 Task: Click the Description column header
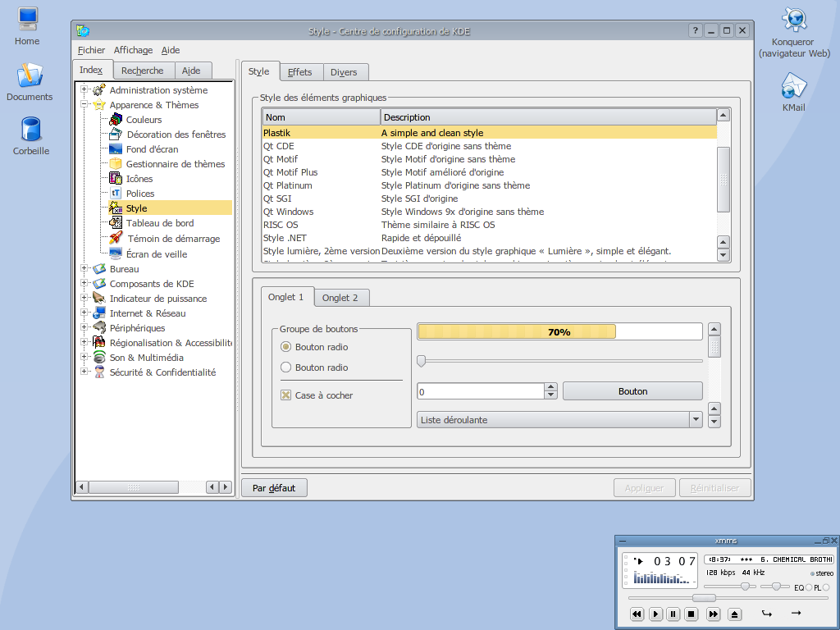(548, 116)
